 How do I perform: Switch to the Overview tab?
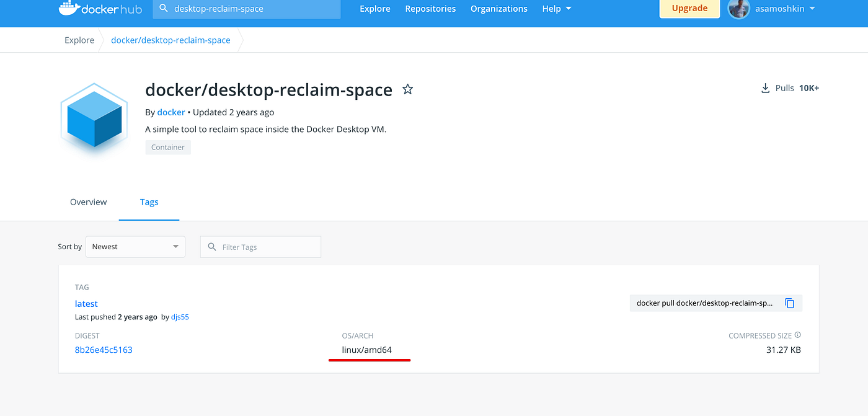[88, 202]
